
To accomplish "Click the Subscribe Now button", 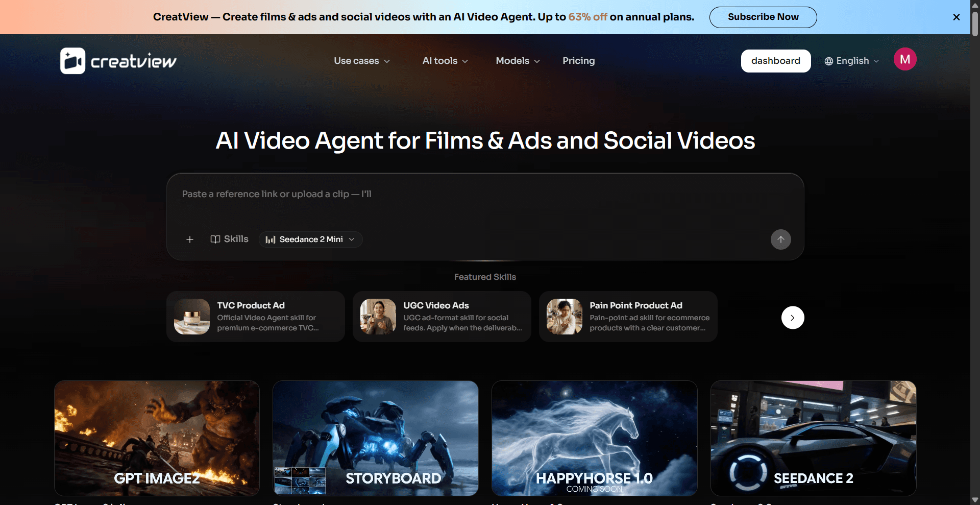I will (763, 17).
